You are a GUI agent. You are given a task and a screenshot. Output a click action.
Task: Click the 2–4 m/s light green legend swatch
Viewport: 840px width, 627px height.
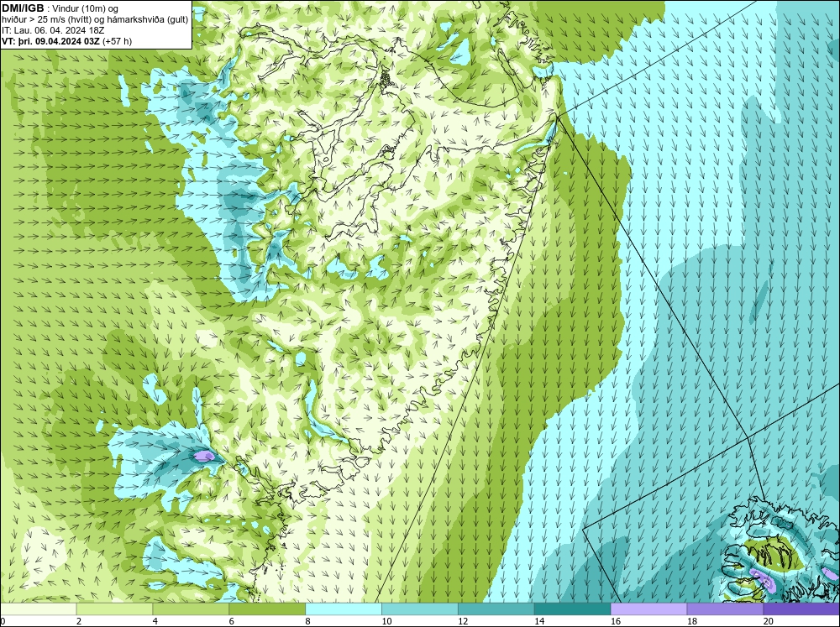pyautogui.click(x=114, y=609)
